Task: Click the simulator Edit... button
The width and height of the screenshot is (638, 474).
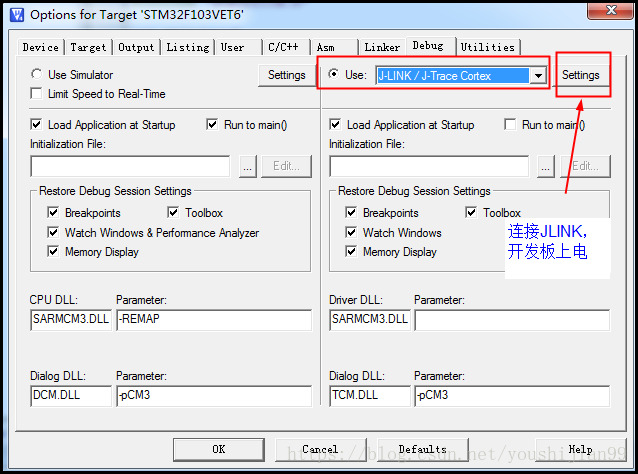Action: coord(286,166)
